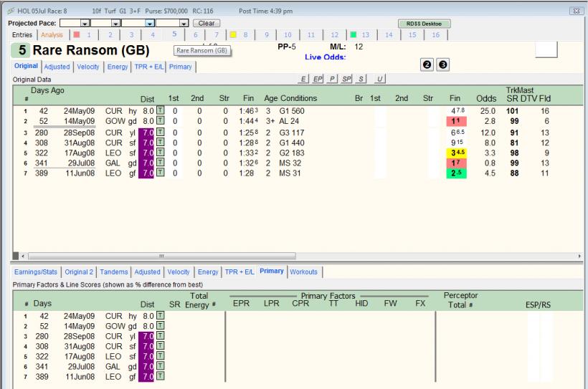Click turf T icon on 28Sep08 row, Original Data
Viewport: 588px width, 389px height.
160,133
